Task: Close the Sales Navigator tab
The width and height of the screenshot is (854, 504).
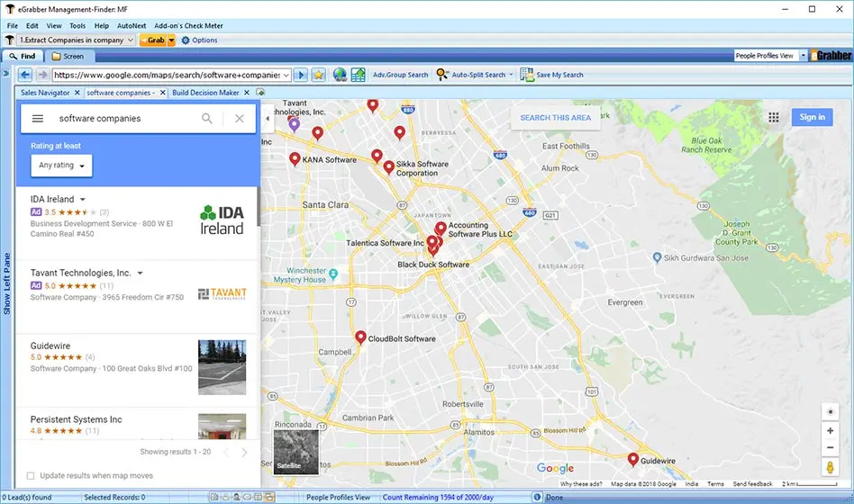Action: click(77, 93)
